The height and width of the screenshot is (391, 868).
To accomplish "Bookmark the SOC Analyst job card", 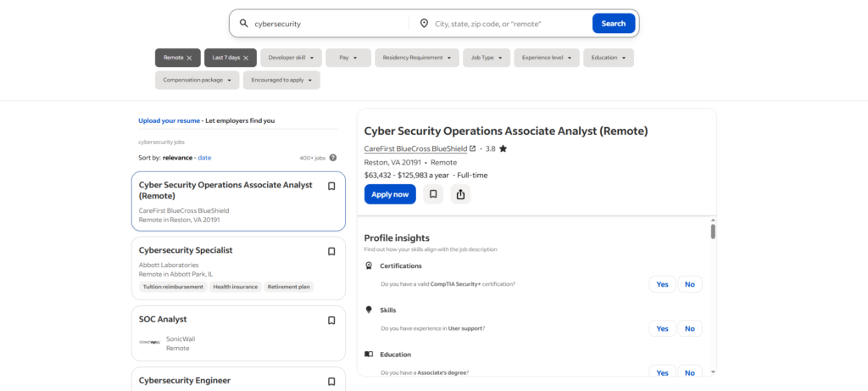I will point(331,321).
